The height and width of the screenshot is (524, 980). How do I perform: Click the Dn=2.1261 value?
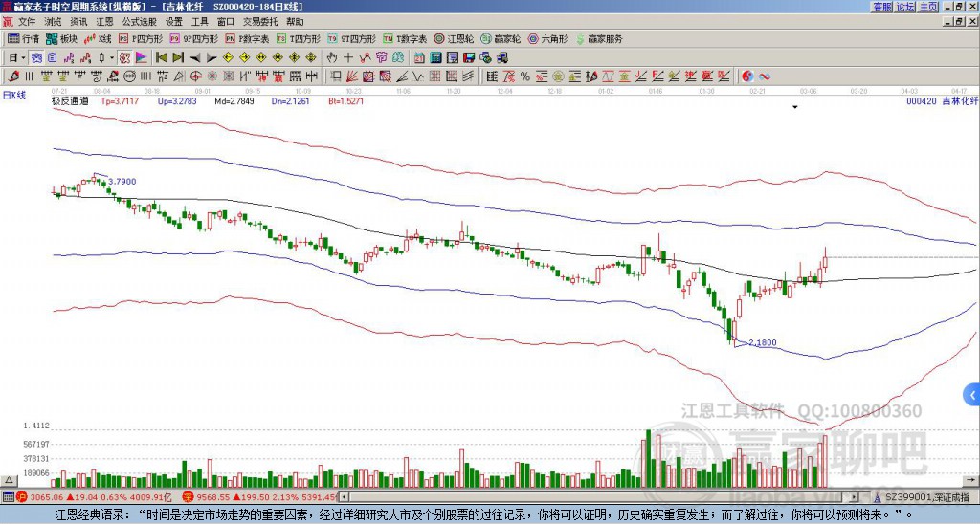(290, 100)
